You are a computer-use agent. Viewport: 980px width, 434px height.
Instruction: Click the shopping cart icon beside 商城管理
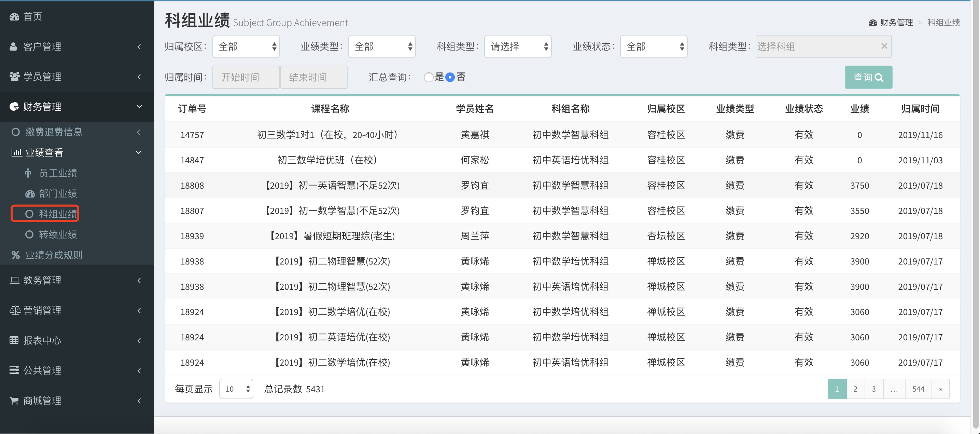pos(14,401)
